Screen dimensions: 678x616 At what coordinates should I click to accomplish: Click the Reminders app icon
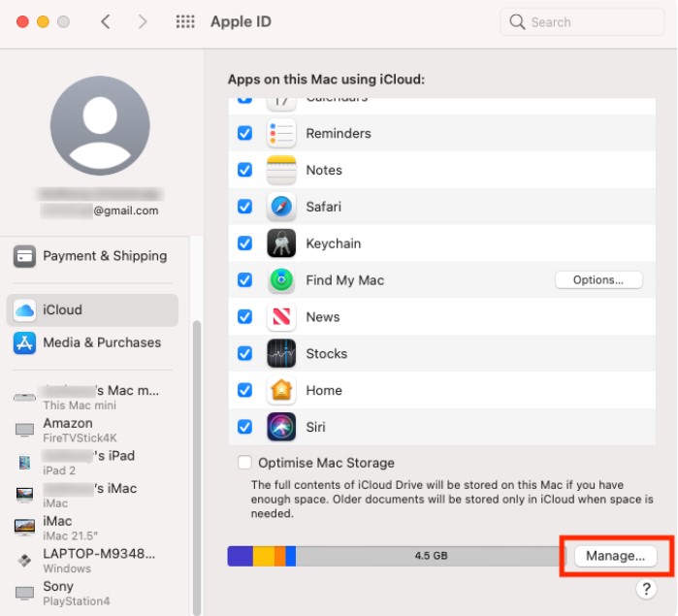coord(281,133)
